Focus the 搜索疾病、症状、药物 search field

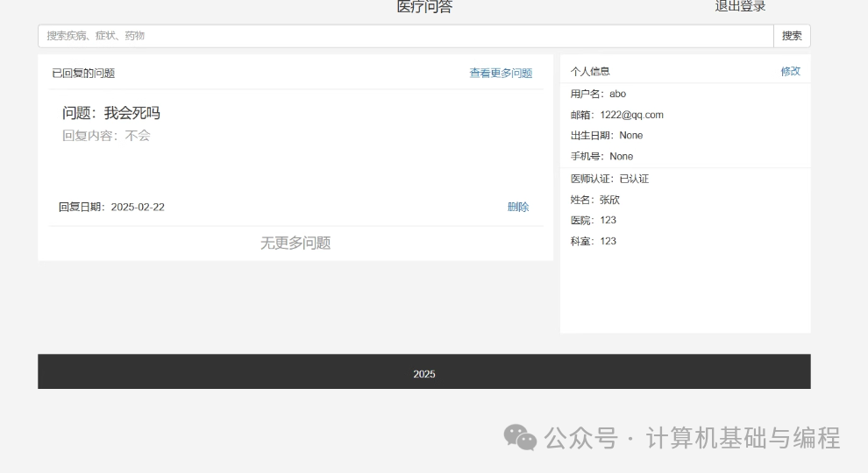(406, 36)
